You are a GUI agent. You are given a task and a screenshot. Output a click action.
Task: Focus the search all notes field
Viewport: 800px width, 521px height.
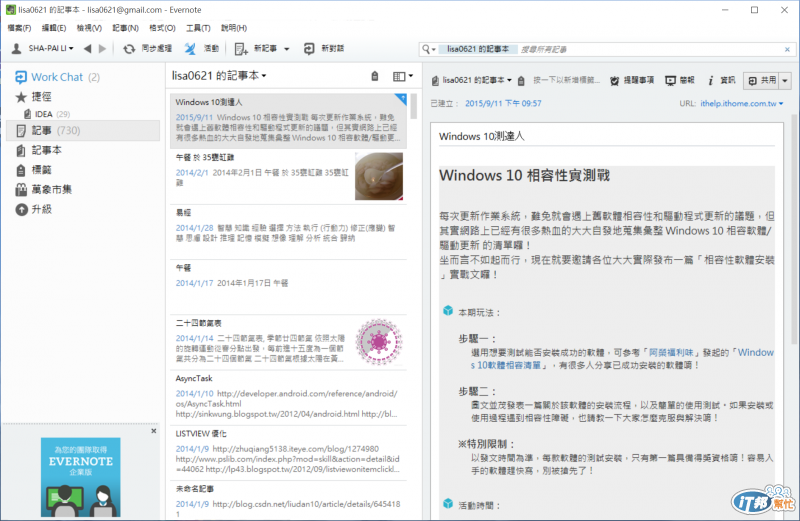coord(648,49)
